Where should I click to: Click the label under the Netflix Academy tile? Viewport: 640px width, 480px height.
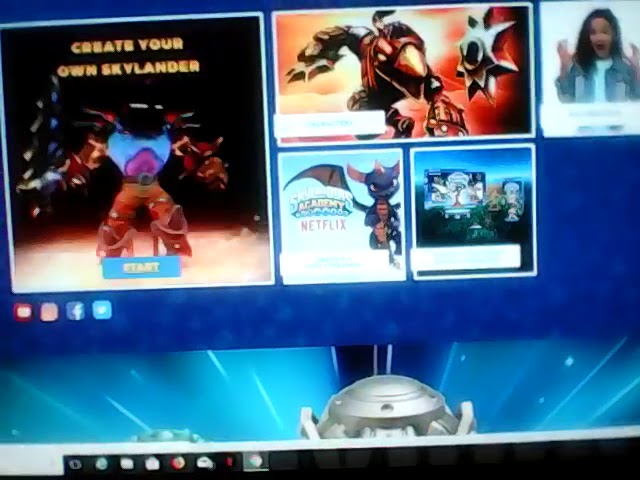334,263
